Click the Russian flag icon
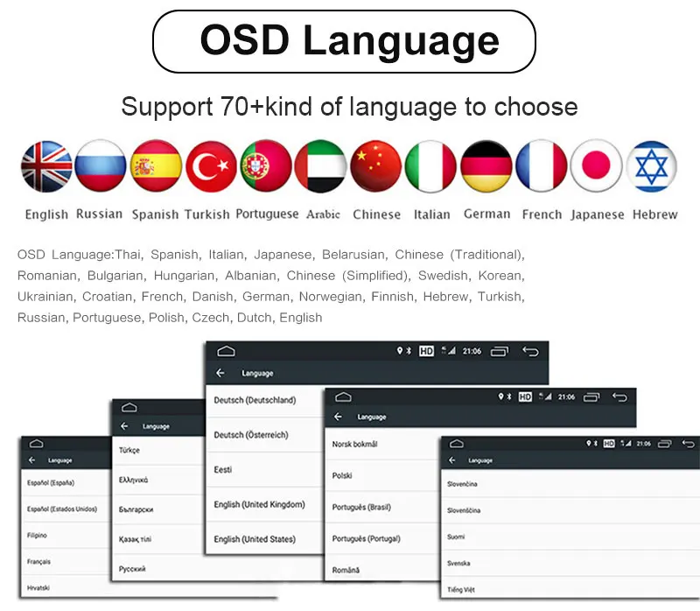The width and height of the screenshot is (700, 611). pos(101,165)
